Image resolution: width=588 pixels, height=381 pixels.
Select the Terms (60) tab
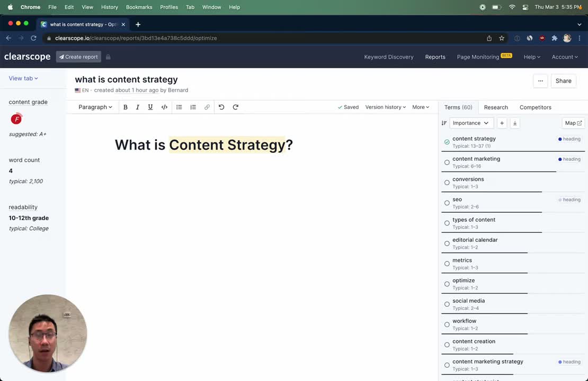pos(458,107)
